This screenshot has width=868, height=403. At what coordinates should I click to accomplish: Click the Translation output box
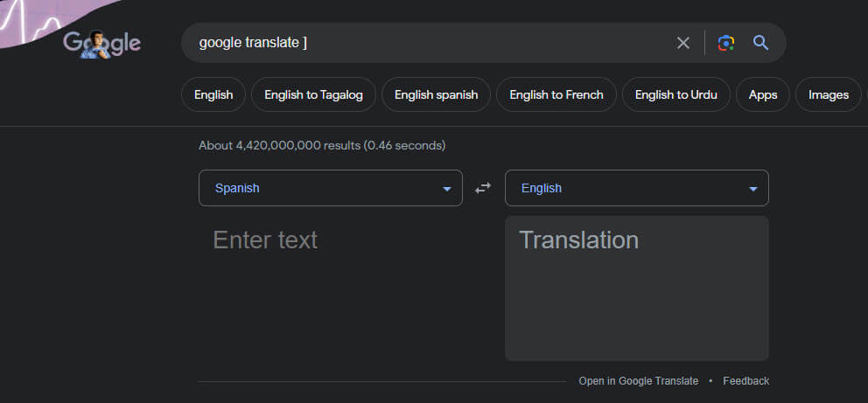pyautogui.click(x=636, y=288)
